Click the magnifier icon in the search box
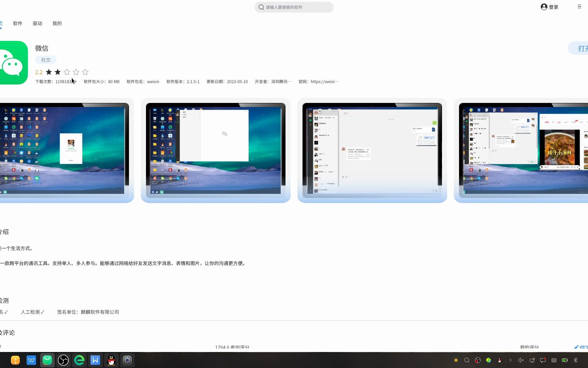Image resolution: width=588 pixels, height=368 pixels. tap(261, 7)
